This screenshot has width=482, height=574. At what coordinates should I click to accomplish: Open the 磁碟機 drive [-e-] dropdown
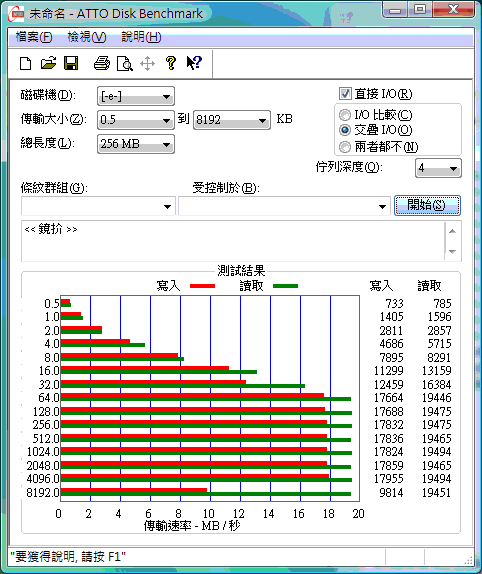tap(136, 96)
